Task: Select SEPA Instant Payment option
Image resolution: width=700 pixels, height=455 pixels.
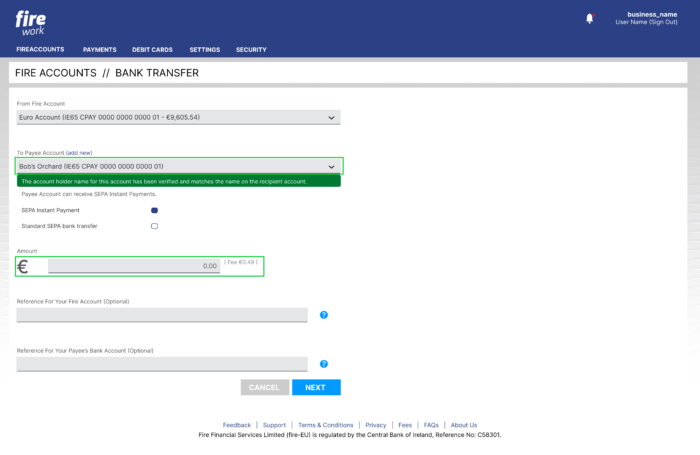Action: click(x=154, y=210)
